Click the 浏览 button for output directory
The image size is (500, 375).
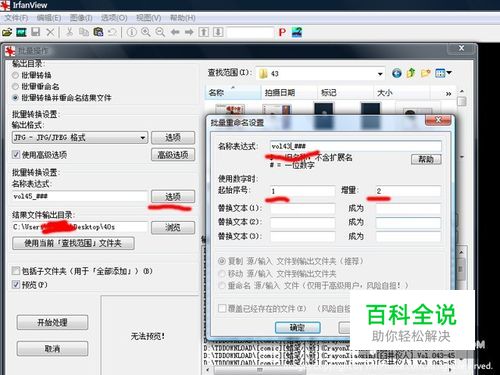pyautogui.click(x=173, y=227)
